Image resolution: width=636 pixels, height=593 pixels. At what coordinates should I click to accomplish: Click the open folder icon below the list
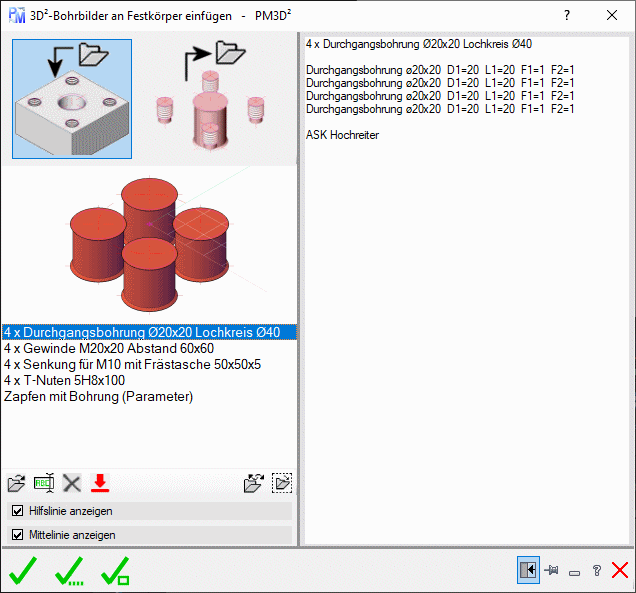click(16, 484)
